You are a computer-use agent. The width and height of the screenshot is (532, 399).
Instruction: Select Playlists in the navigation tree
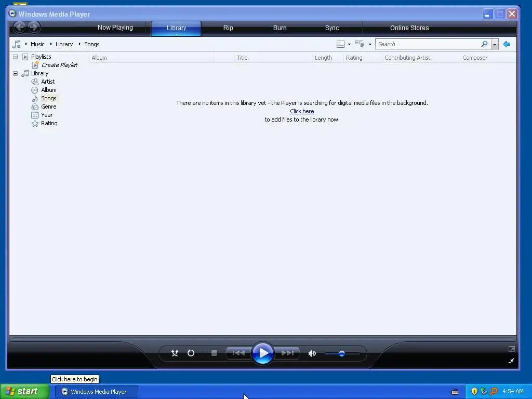pyautogui.click(x=41, y=57)
